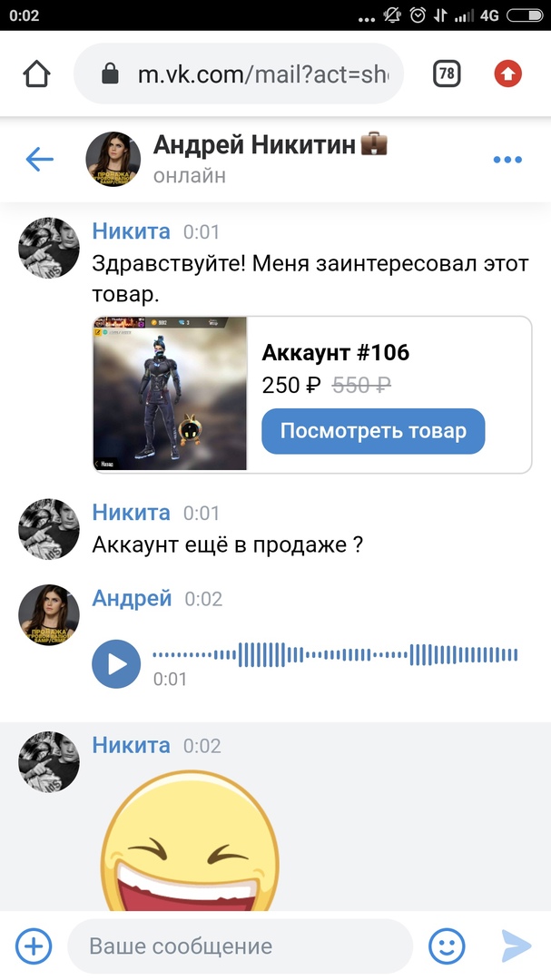Go back using the blue arrow
Image resolution: width=551 pixels, height=980 pixels.
pyautogui.click(x=39, y=160)
